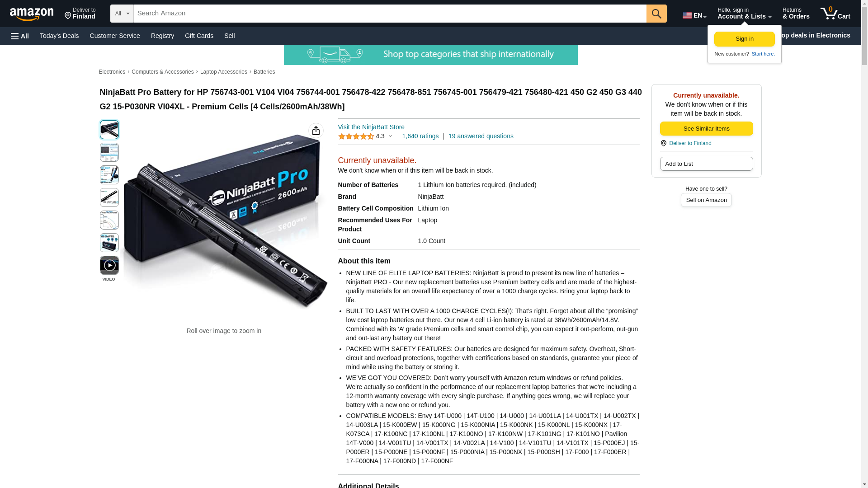The height and width of the screenshot is (488, 868).
Task: Click the yellow Sign in button
Action: (x=745, y=39)
